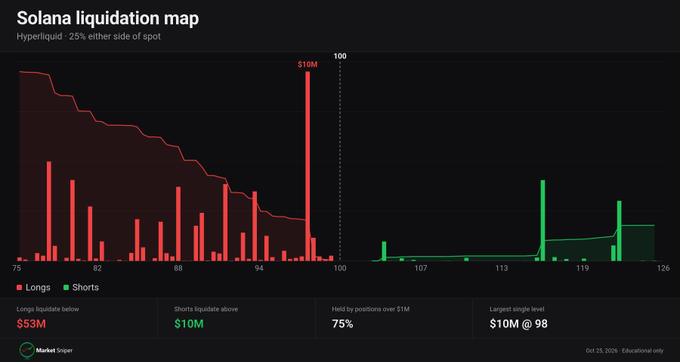Click the x-axis label 126
The width and height of the screenshot is (680, 362).
coord(663,268)
